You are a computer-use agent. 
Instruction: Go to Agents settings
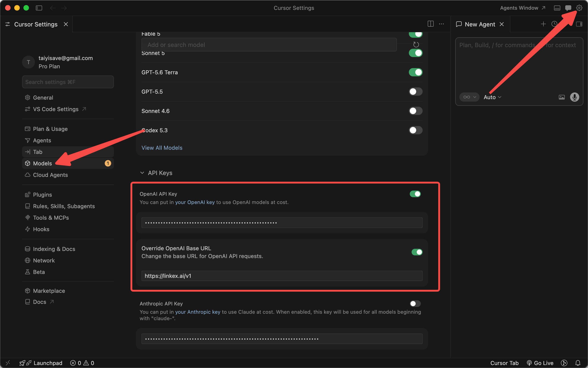coord(68,141)
